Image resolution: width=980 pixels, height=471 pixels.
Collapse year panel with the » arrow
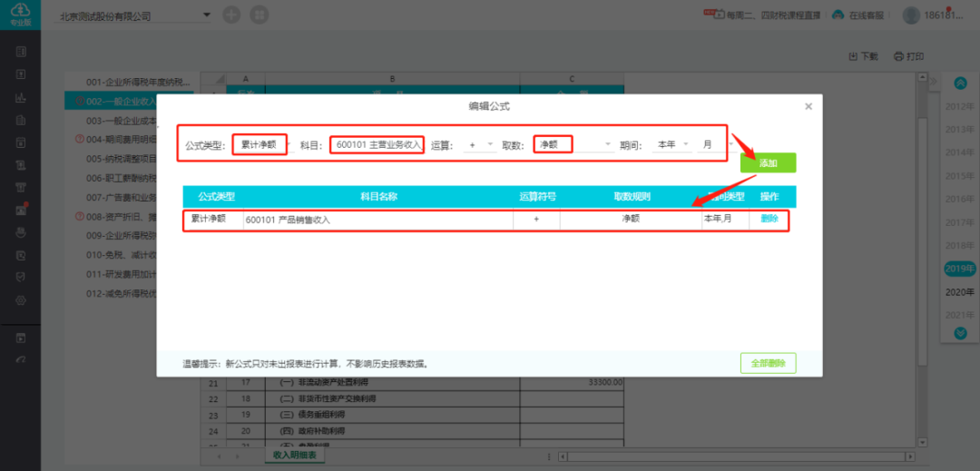(933, 82)
